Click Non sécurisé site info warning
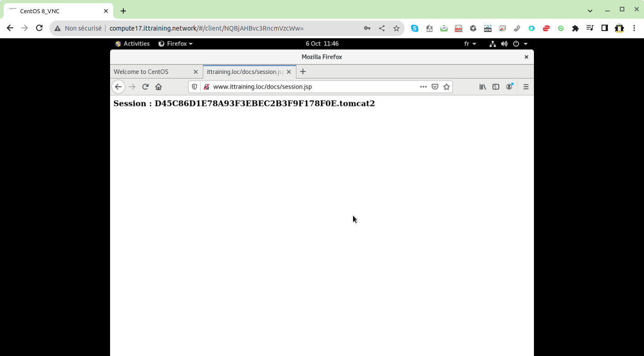The image size is (644, 356). [78, 28]
